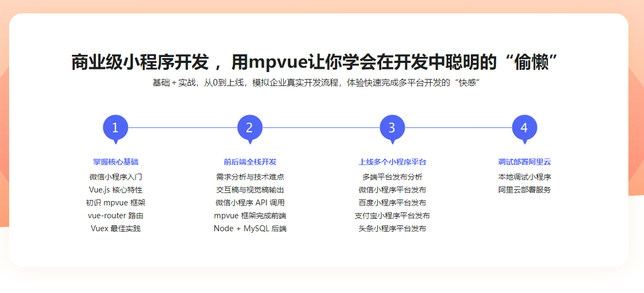Click the 需求分析与技术难点 item

pos(250,177)
